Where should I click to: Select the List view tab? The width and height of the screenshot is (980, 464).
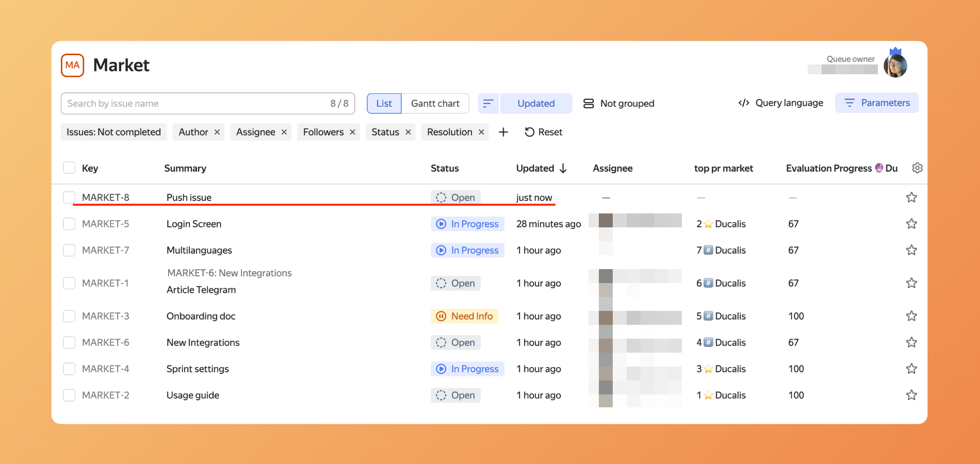[x=384, y=103]
